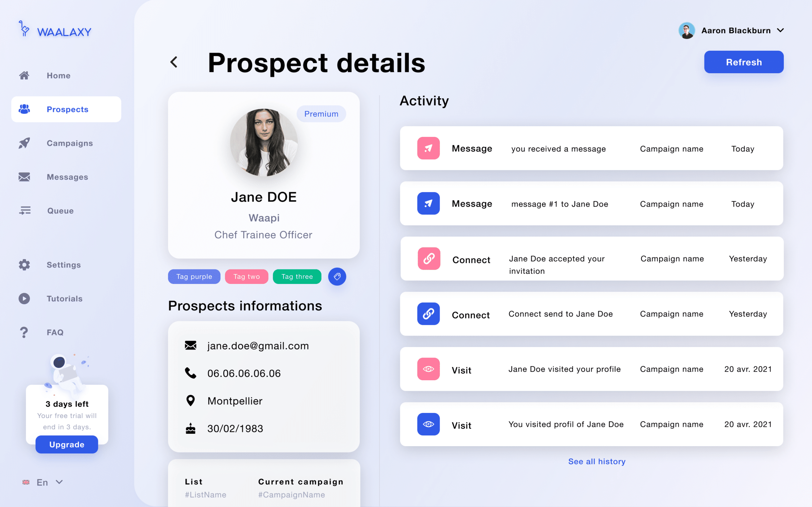
Task: Click the Messages sidebar icon
Action: tap(24, 176)
